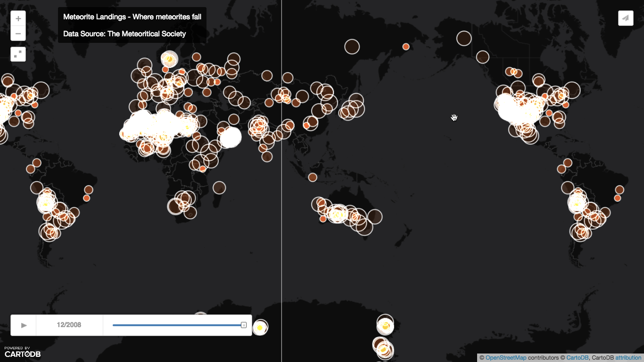Screen dimensions: 644x362
Task: Click the CartoDB attribution link
Action: pos(628,358)
